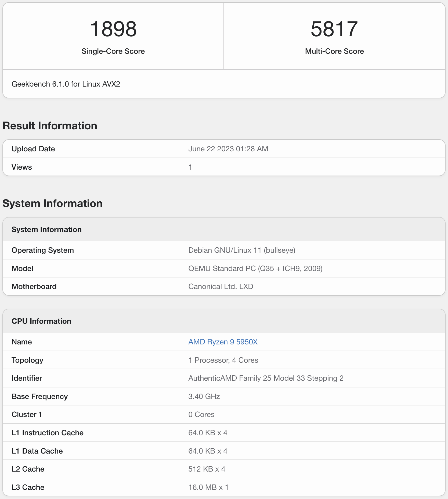Click the large System Information heading
448x499 pixels.
tap(53, 203)
